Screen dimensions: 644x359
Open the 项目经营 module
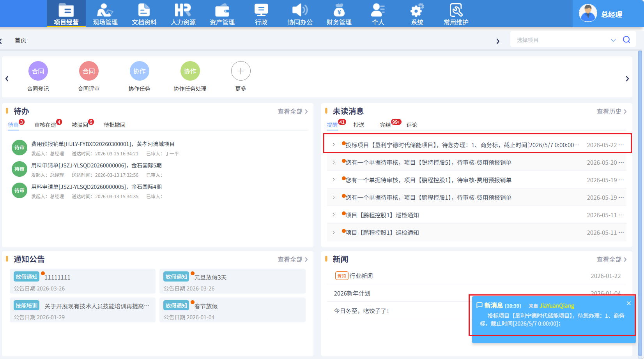click(x=66, y=14)
